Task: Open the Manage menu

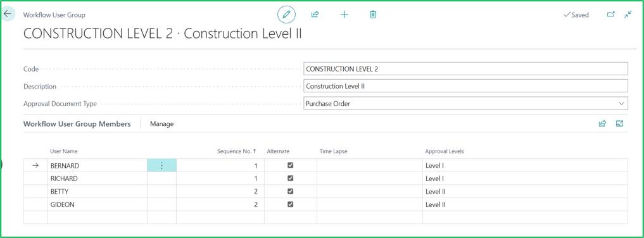Action: (162, 124)
